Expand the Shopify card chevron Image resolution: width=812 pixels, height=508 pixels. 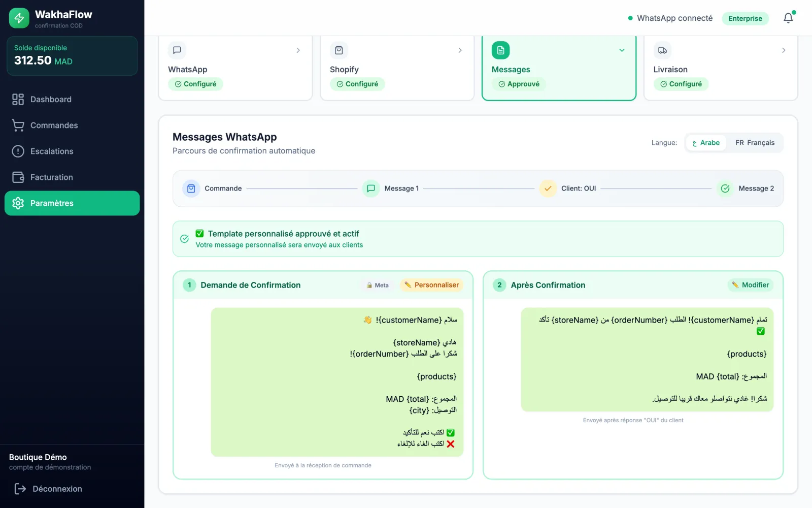tap(460, 50)
